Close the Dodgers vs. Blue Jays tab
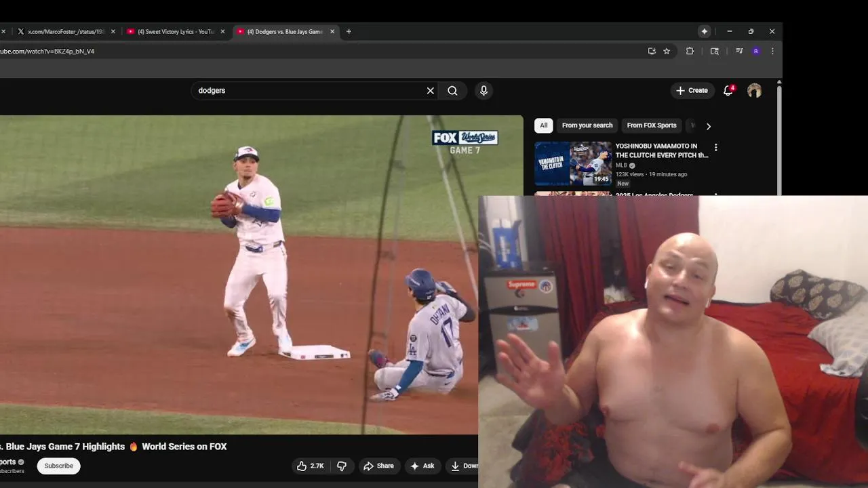The width and height of the screenshot is (868, 488). pyautogui.click(x=332, y=31)
